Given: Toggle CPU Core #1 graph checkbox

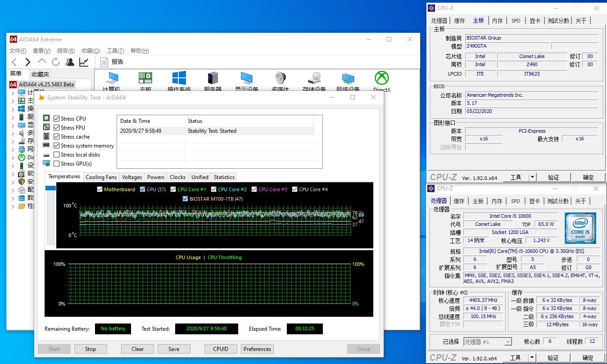Looking at the screenshot, I should pos(173,189).
